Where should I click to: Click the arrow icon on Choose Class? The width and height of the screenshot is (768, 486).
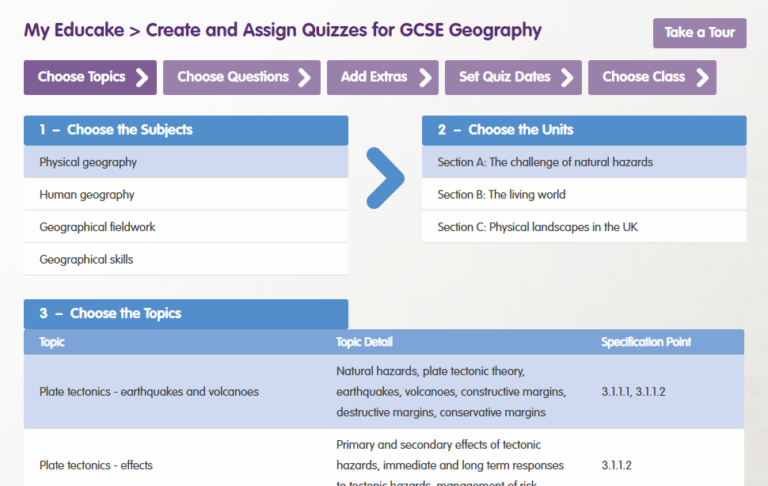(702, 77)
